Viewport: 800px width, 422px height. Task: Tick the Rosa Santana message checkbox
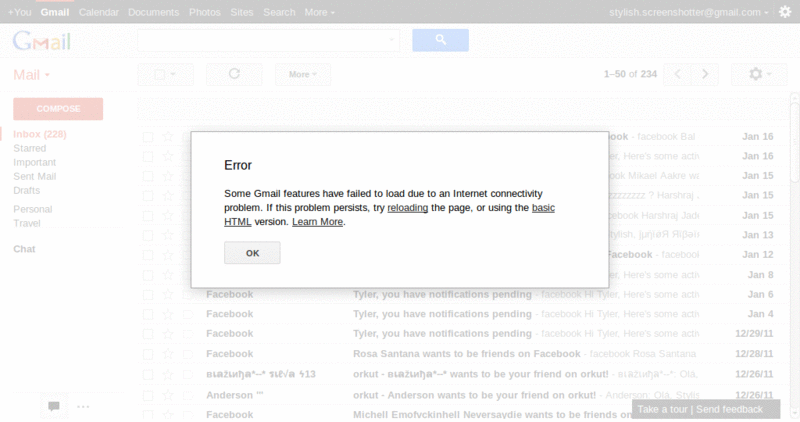point(148,354)
